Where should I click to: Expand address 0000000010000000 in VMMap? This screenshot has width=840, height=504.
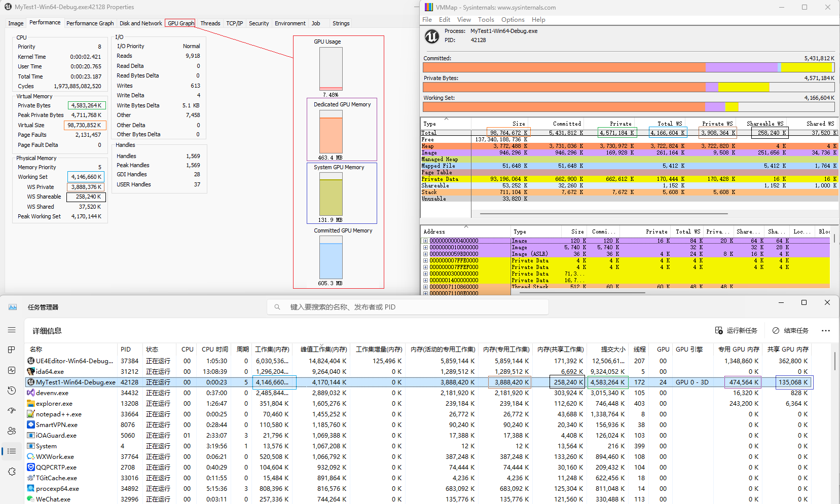[x=426, y=247]
